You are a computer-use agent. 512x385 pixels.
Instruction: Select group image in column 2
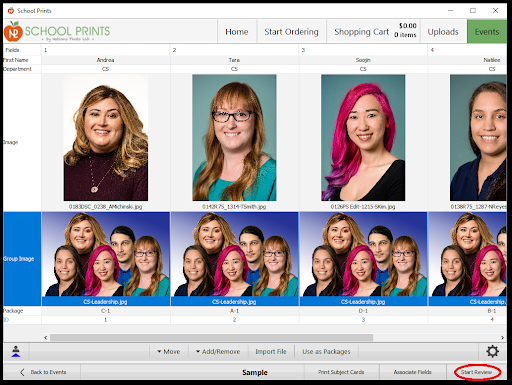(x=235, y=254)
